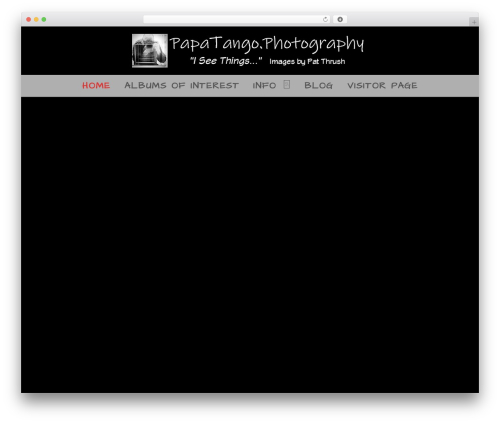Image resolution: width=500 pixels, height=423 pixels.
Task: Click the PapaTango.Photography site title
Action: coord(267,44)
